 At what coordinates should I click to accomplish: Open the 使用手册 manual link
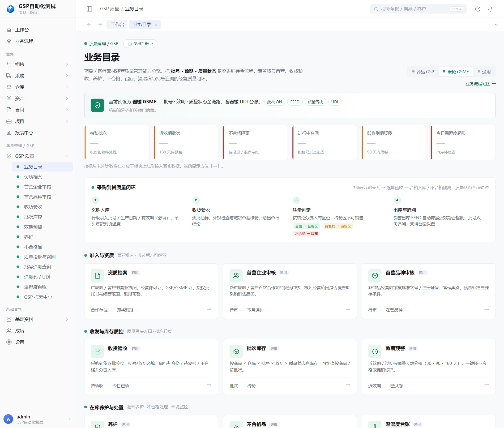(x=140, y=44)
